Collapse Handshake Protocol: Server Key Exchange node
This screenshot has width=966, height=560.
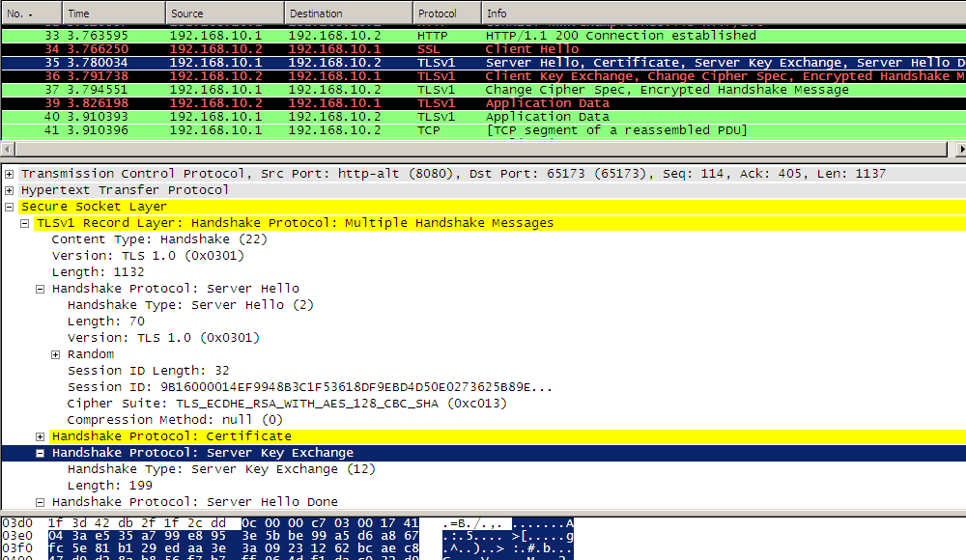coord(40,454)
